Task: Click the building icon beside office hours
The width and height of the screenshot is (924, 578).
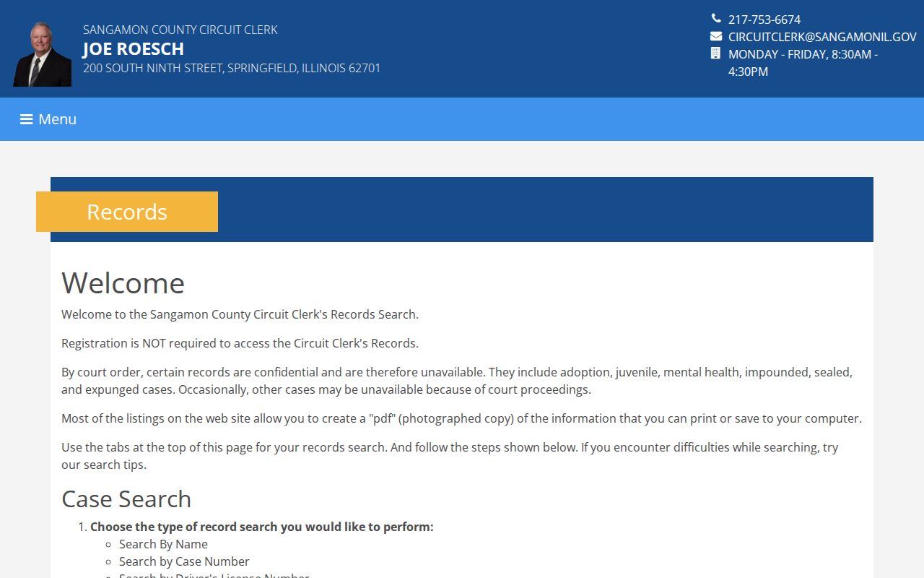Action: (x=716, y=53)
